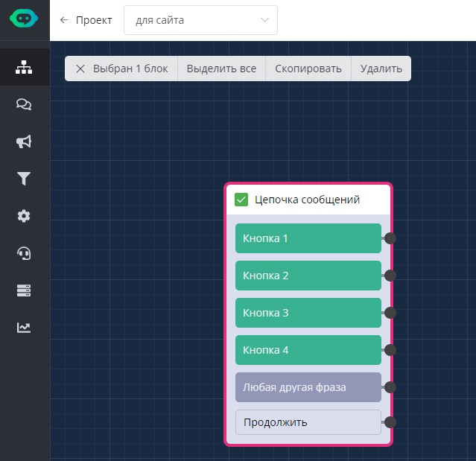Go back using the Проект arrow
The image size is (476, 461).
click(64, 20)
